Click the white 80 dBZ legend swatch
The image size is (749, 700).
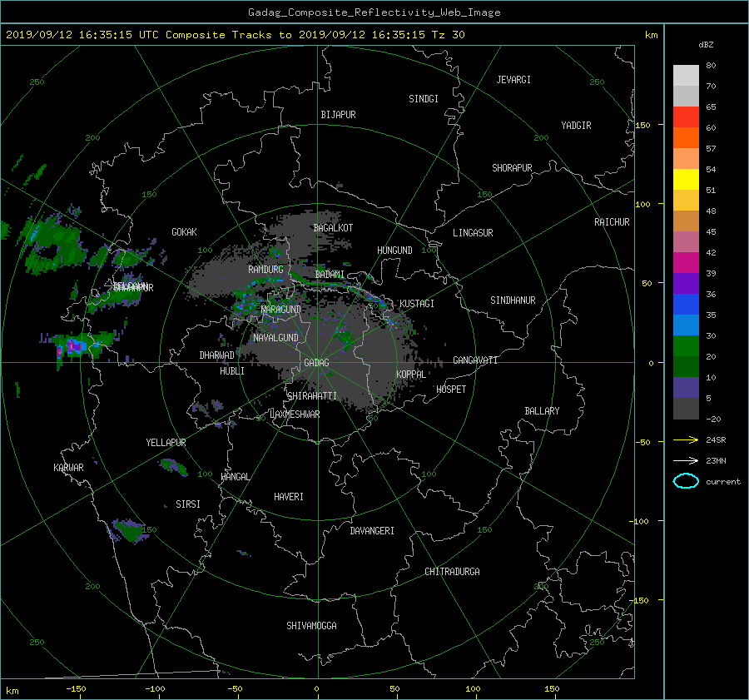686,75
